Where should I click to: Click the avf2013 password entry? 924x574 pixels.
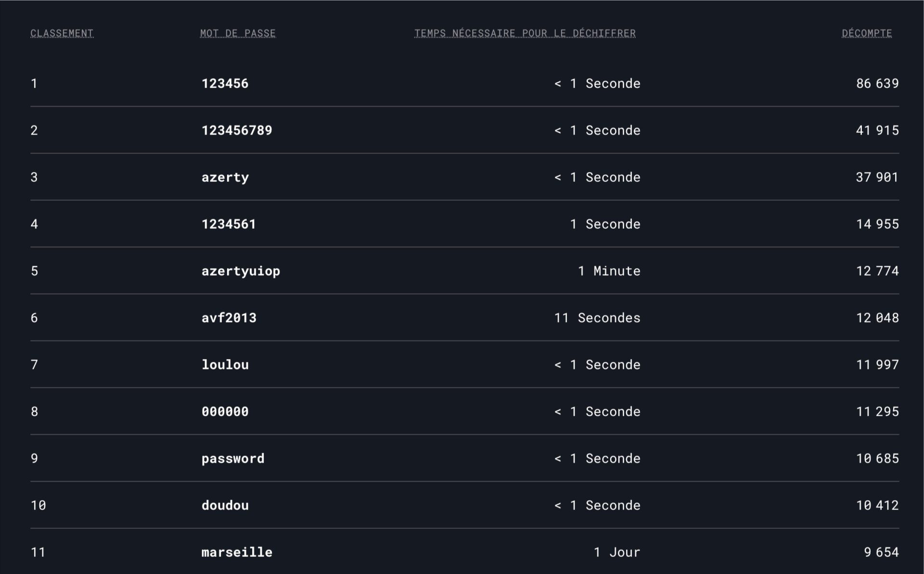(229, 318)
